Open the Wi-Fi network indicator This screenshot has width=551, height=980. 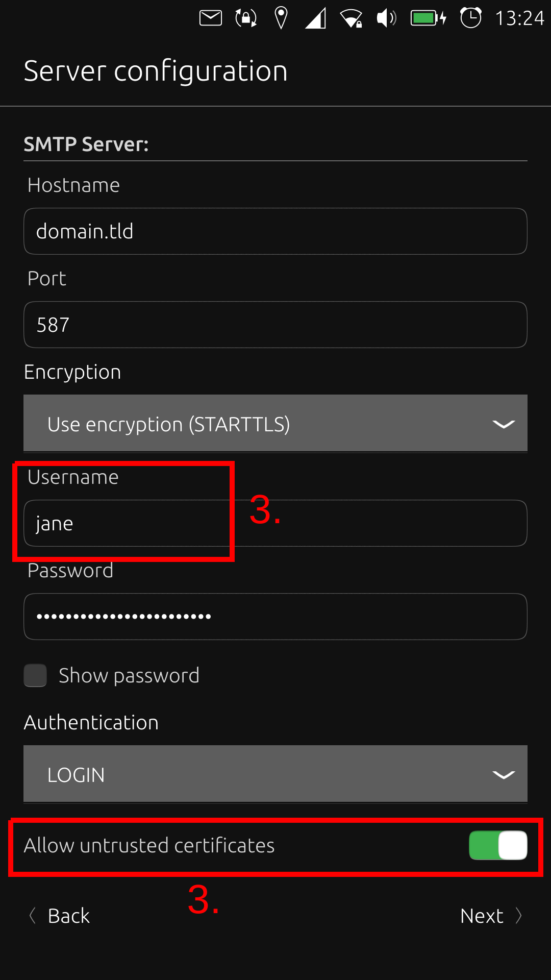click(351, 18)
